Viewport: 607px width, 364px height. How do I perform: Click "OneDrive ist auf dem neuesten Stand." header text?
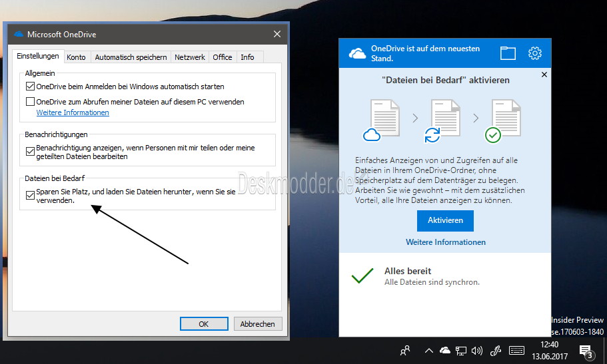coord(426,53)
